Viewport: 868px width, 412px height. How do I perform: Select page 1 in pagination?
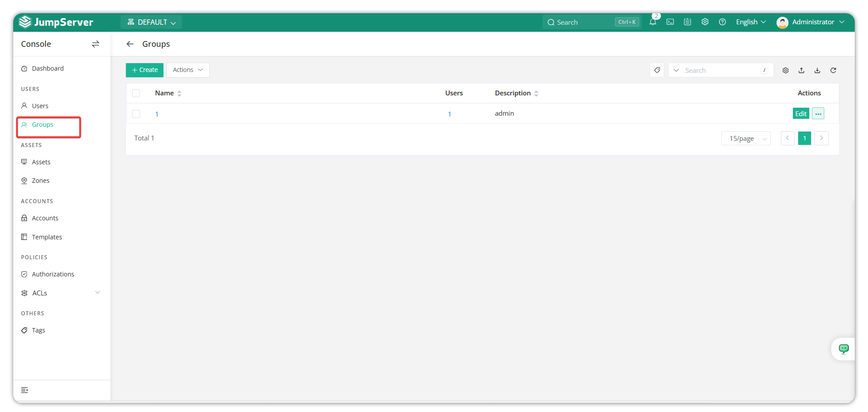click(804, 138)
